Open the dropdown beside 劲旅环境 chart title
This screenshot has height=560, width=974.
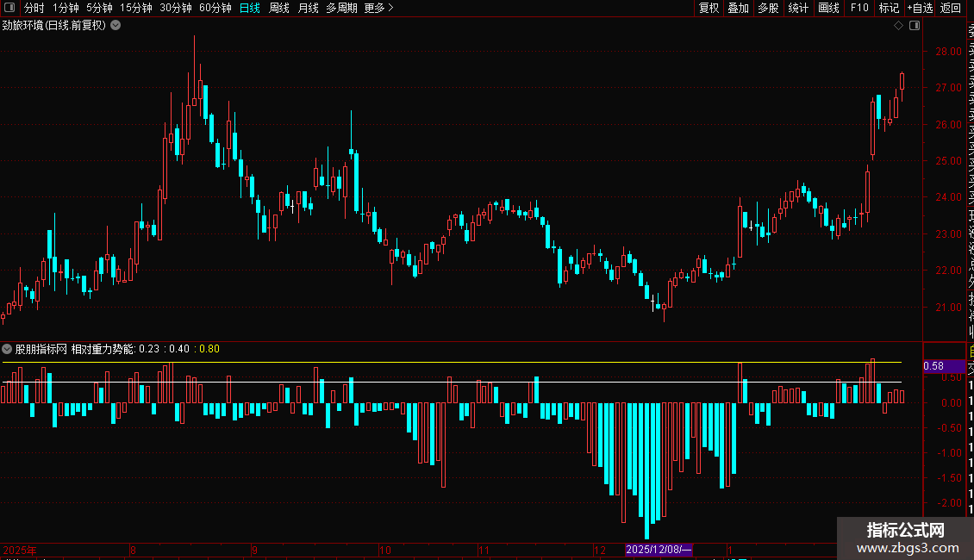point(116,26)
